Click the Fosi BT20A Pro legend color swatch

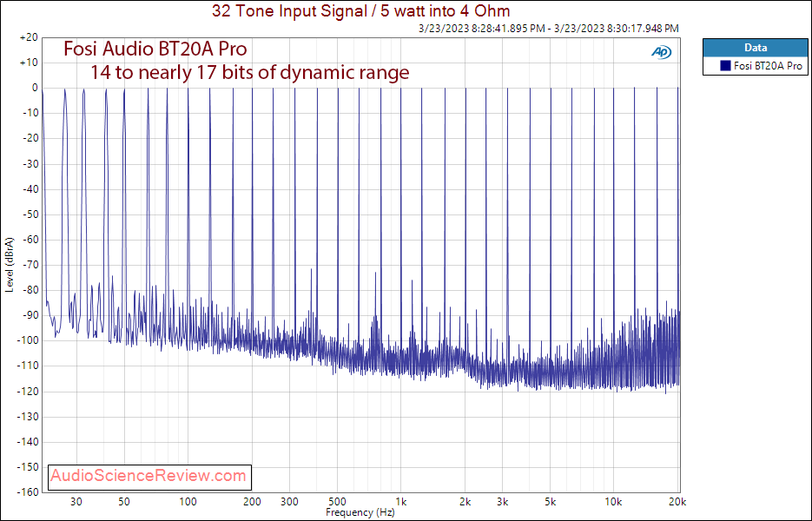(x=725, y=66)
